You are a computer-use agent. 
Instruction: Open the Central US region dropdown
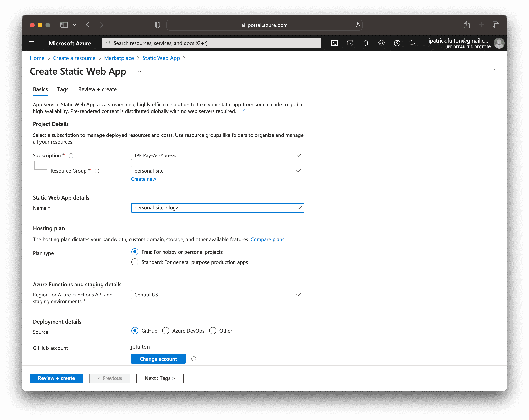coord(217,295)
